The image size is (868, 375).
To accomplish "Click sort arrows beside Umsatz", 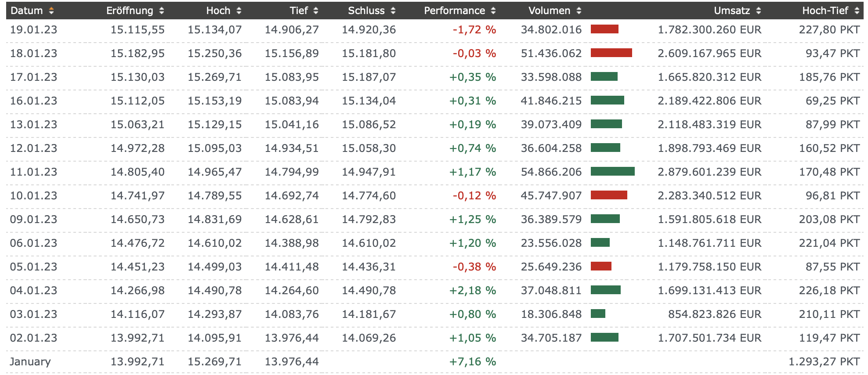I will coord(758,11).
